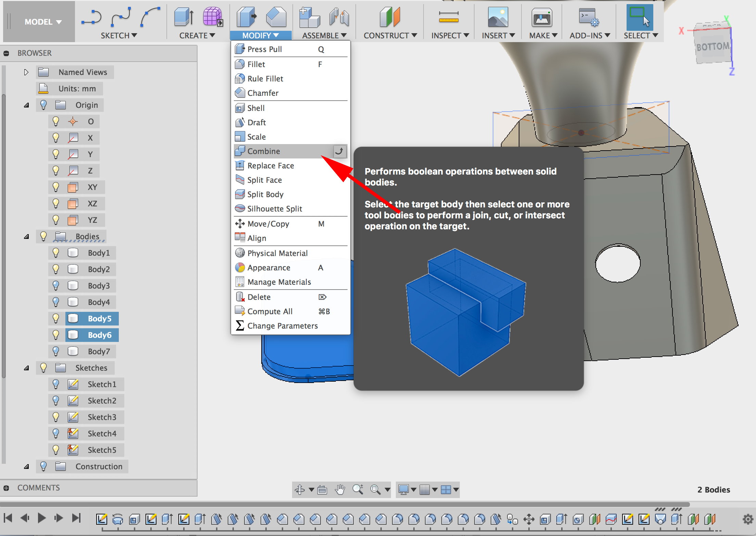Choose Move/Copy from the Modify menu

coord(290,224)
